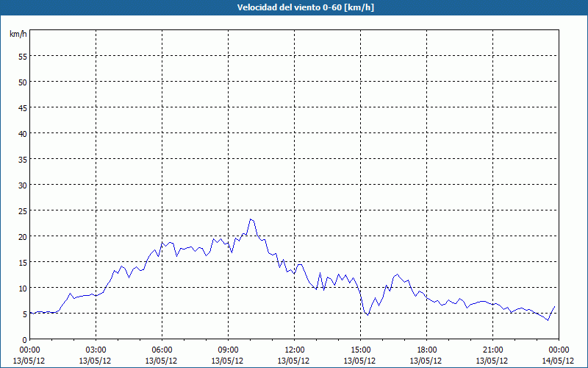Click the '21:00' time axis label

[492, 350]
